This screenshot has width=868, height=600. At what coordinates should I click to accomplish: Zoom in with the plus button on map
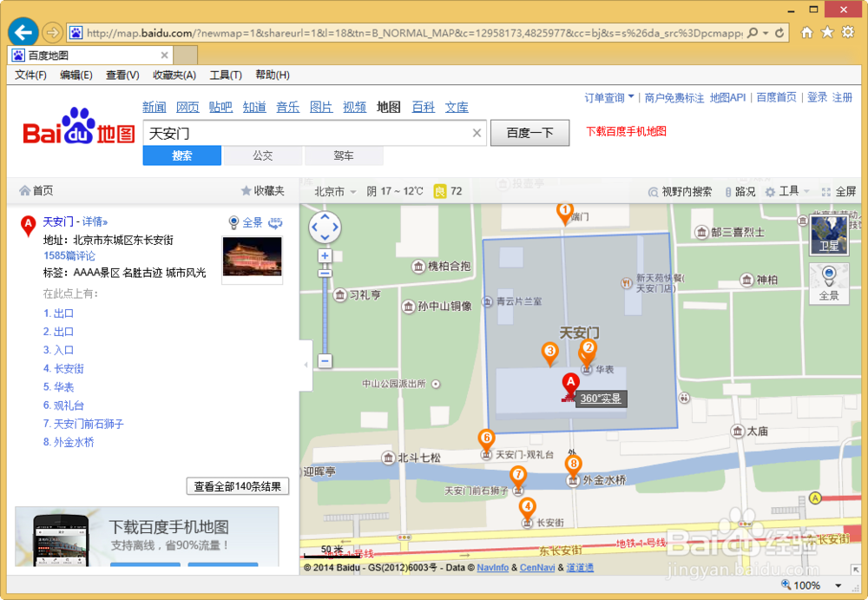coord(325,255)
